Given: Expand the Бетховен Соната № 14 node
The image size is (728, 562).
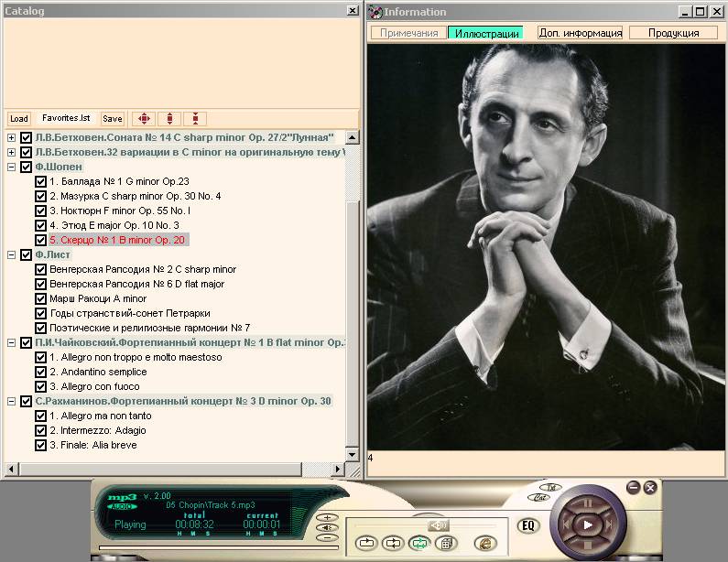Looking at the screenshot, I should (11, 137).
